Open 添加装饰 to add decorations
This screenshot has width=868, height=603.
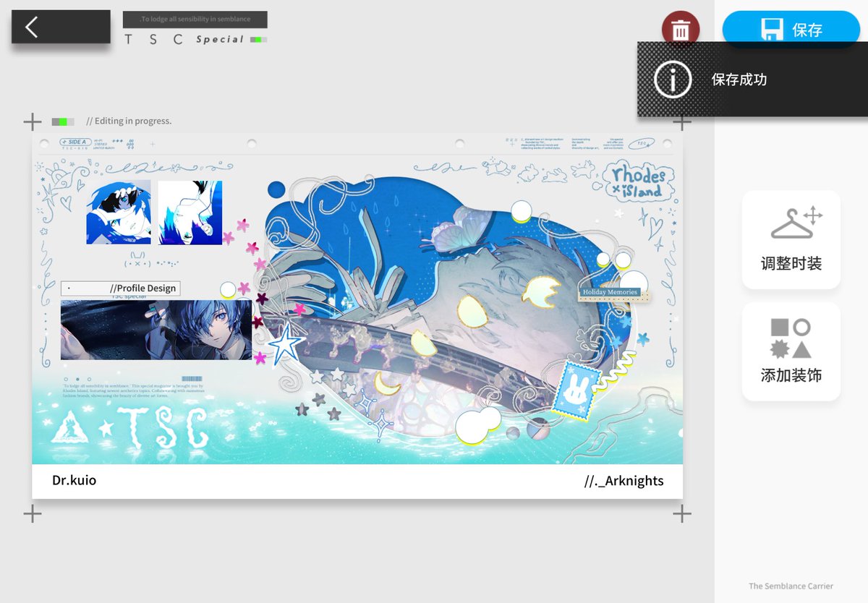(791, 351)
